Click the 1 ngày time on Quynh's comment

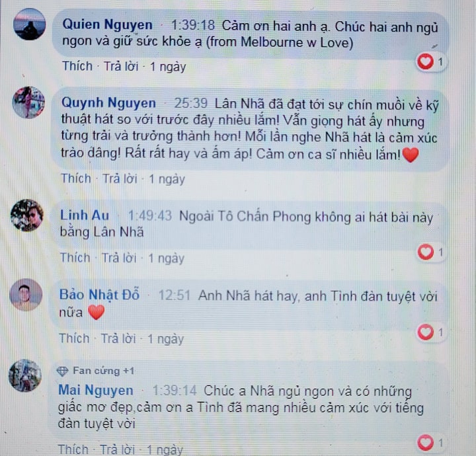167,179
